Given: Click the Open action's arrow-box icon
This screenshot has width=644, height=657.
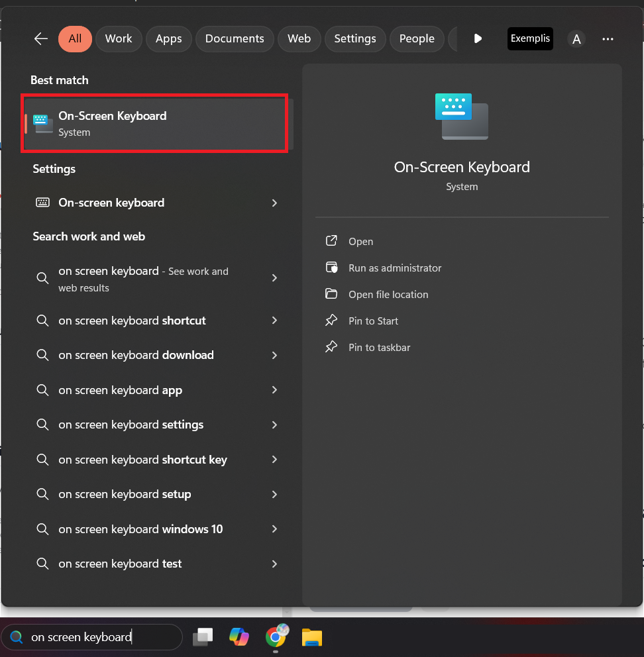Looking at the screenshot, I should (331, 240).
